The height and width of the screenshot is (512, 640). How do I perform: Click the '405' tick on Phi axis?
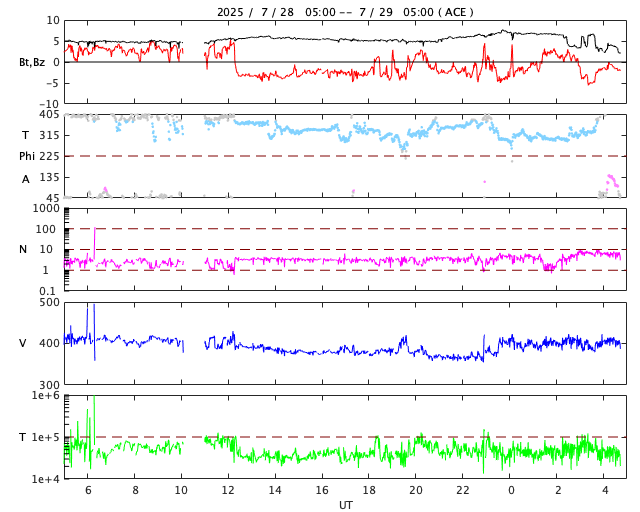(49, 114)
